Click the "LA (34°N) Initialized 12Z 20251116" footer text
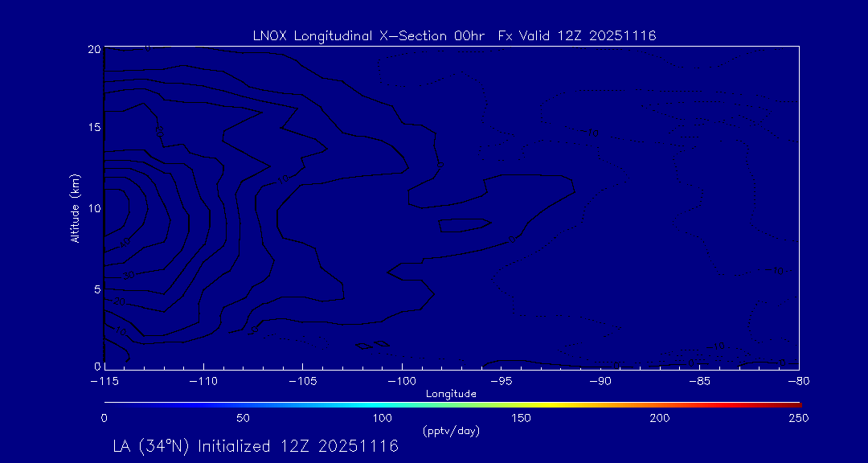 (256, 446)
